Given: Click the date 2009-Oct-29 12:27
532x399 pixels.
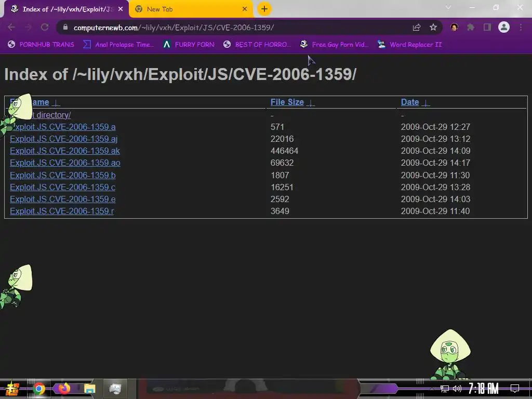Looking at the screenshot, I should (x=435, y=127).
